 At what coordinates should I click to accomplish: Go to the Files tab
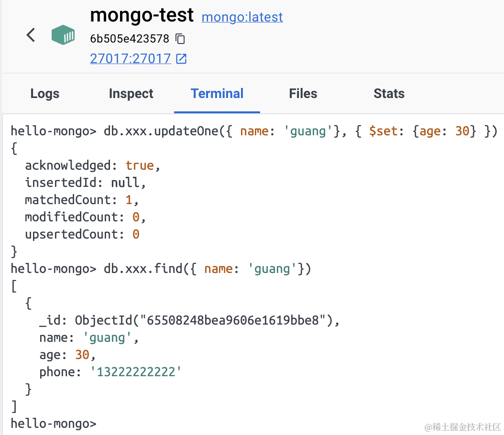click(303, 94)
